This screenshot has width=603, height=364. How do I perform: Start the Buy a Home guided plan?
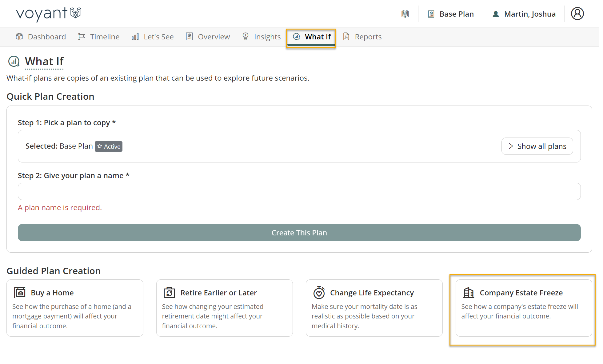click(x=75, y=308)
